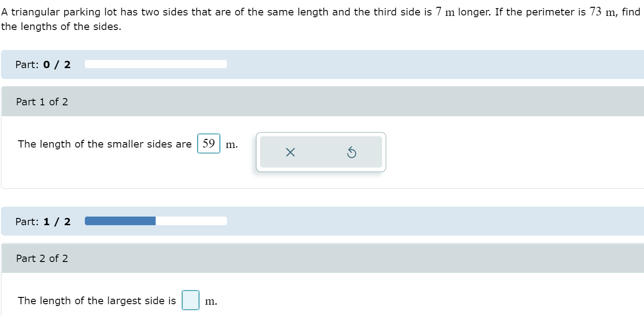Use the counterclockwise arrow icon to undo
This screenshot has width=644, height=316.
(352, 152)
